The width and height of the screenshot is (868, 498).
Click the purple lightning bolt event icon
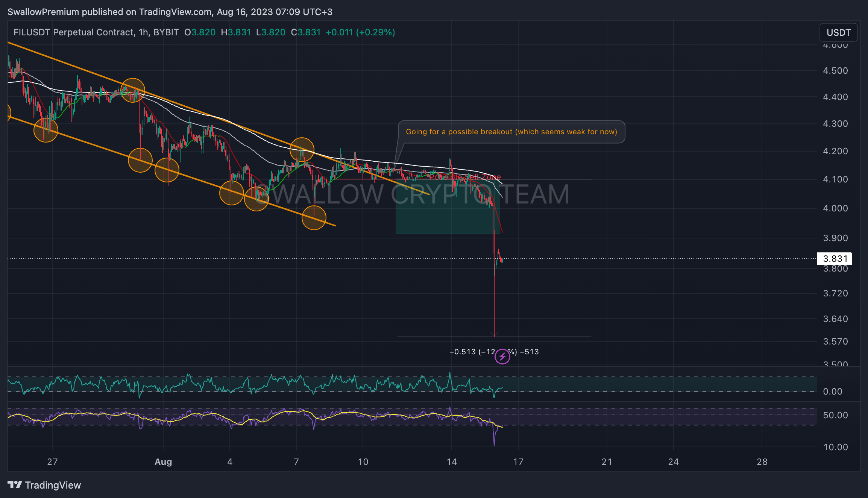502,356
